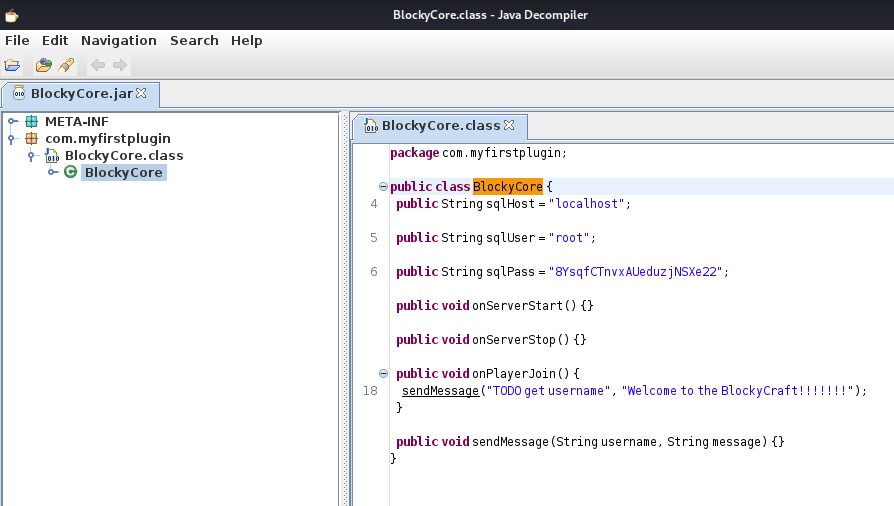Click sendMessage method declaration name
Viewport: 894px width, 506px height.
click(x=510, y=442)
